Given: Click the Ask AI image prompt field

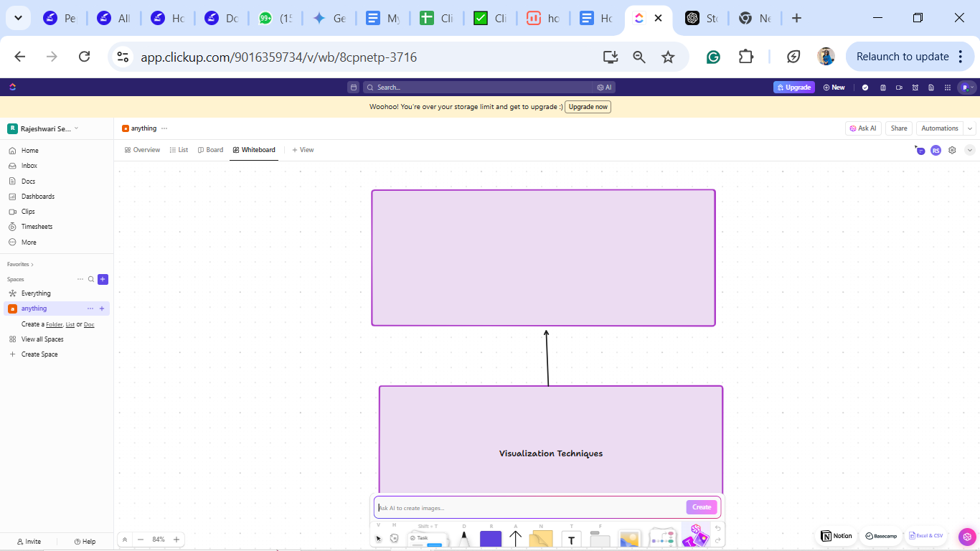Looking at the screenshot, I should point(530,507).
